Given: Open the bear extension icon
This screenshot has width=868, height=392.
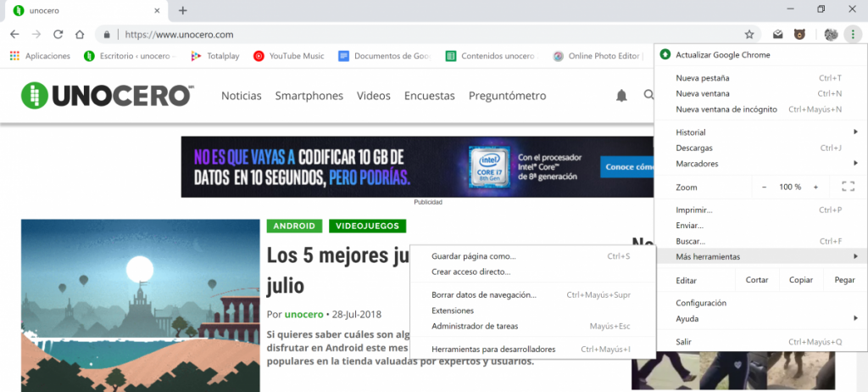Looking at the screenshot, I should click(x=799, y=35).
